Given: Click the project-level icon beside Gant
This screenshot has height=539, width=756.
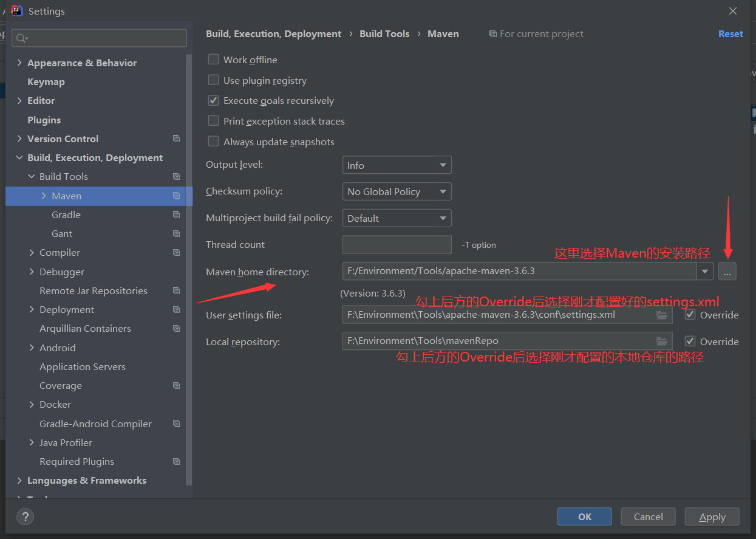Looking at the screenshot, I should pos(176,233).
